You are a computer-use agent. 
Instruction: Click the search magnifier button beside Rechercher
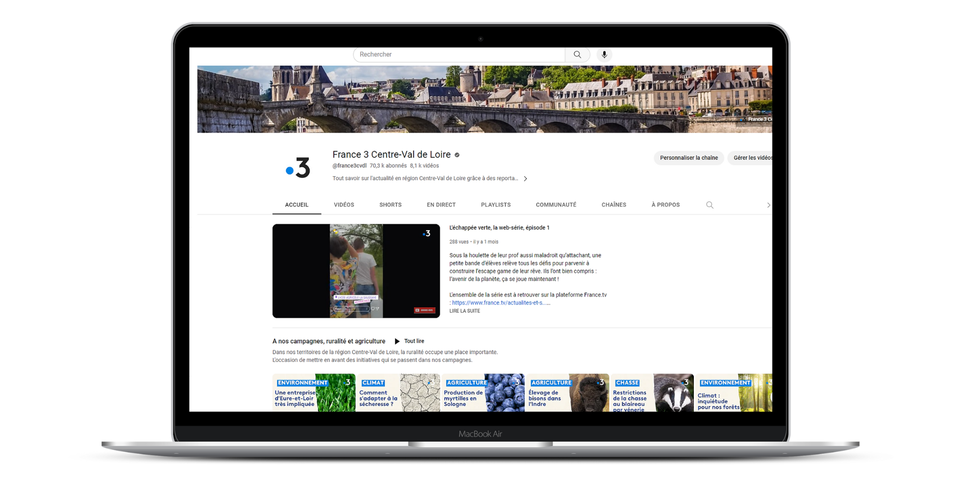[x=577, y=54]
